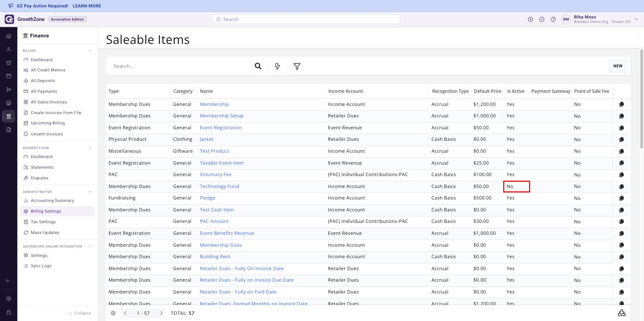Collapse the Finance sidebar

click(x=80, y=313)
